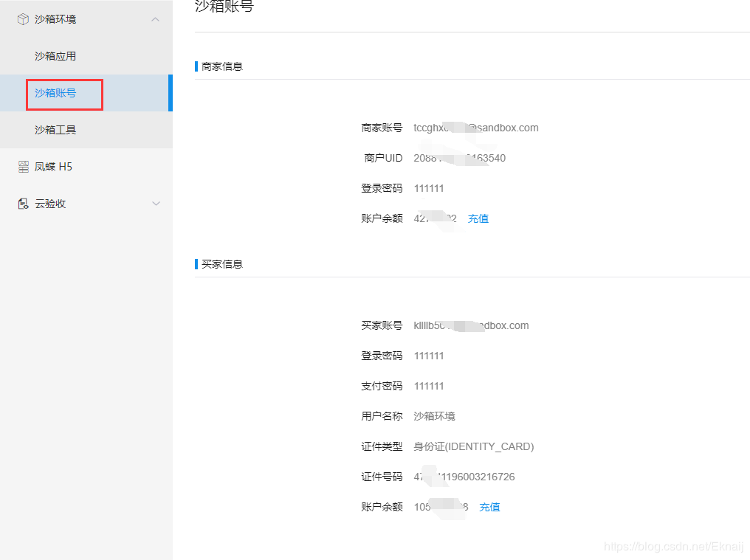Click the 身份证(IDENTITY_CARD) certificate type text

coord(472,446)
